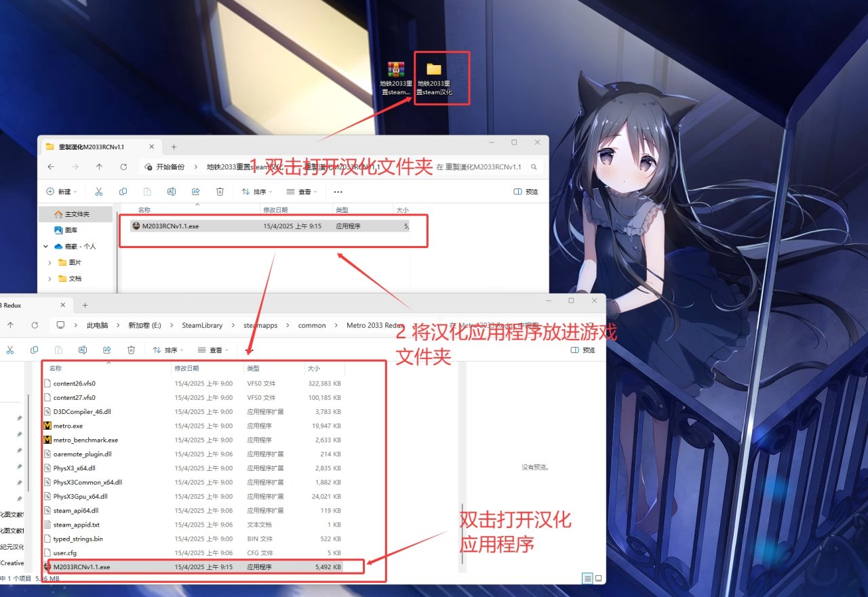Click search magnifier in the top Explorer window
The image size is (868, 597).
tap(534, 167)
